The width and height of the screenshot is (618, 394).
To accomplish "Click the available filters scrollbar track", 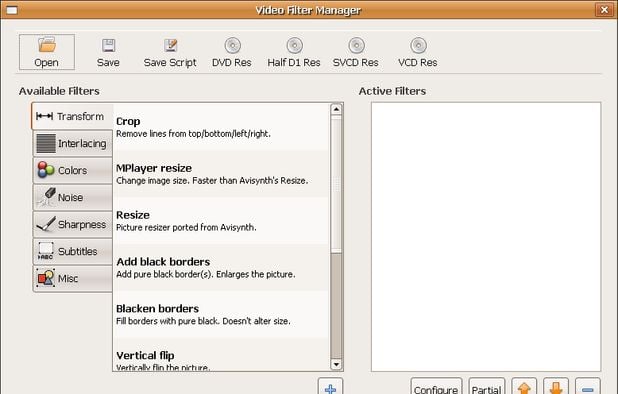I will click(x=336, y=305).
